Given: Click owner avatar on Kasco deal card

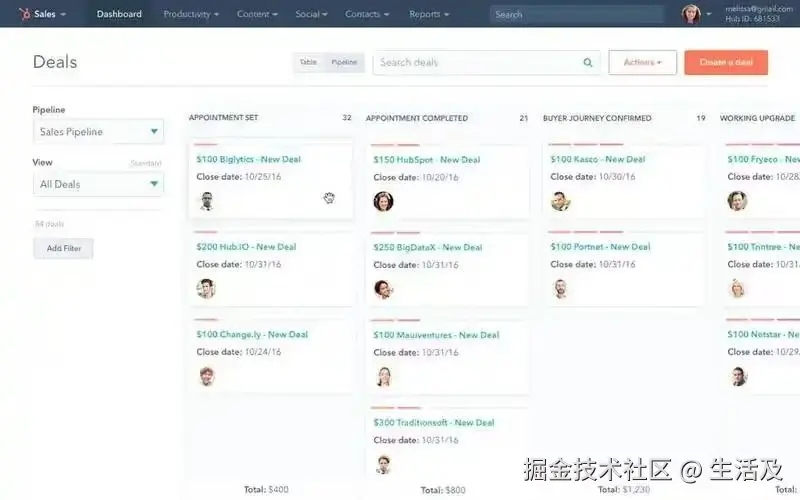Looking at the screenshot, I should 560,201.
